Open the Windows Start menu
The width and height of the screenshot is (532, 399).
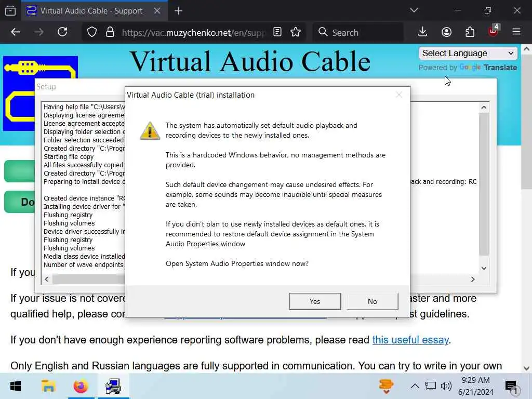tap(15, 386)
